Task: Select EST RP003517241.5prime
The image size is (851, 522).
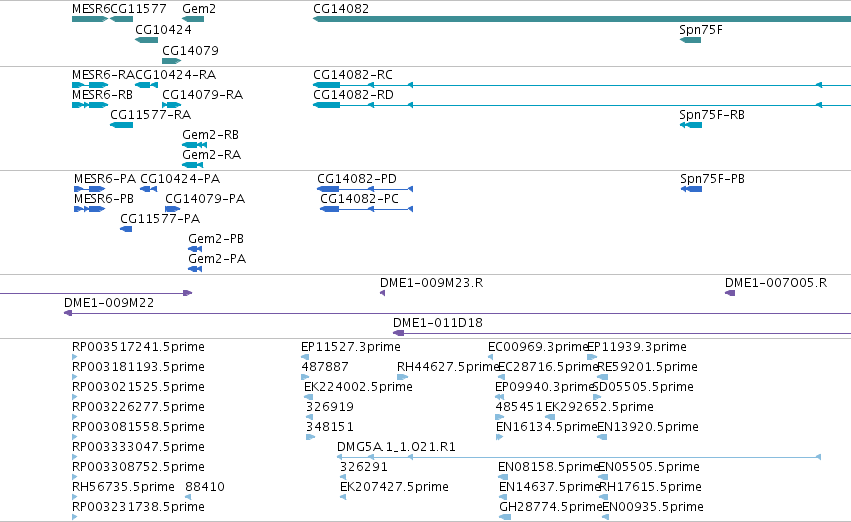Action: [138, 347]
